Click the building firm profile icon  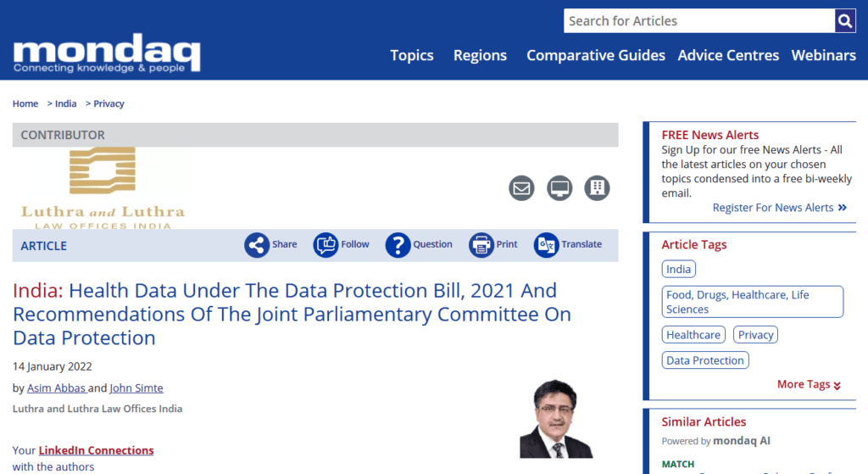pyautogui.click(x=597, y=188)
